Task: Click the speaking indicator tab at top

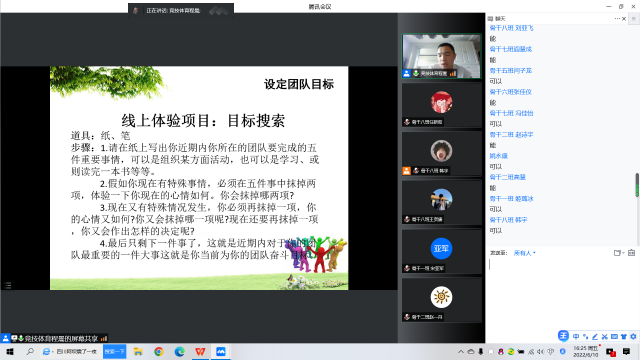Action: [181, 10]
